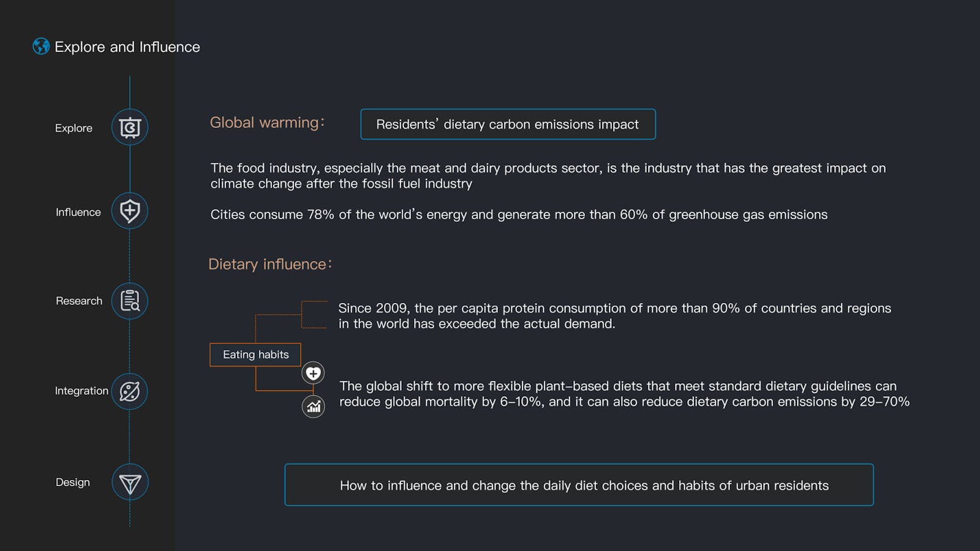Click the Cities consume 78% energy sentence
Image resolution: width=980 pixels, height=551 pixels.
tap(519, 214)
